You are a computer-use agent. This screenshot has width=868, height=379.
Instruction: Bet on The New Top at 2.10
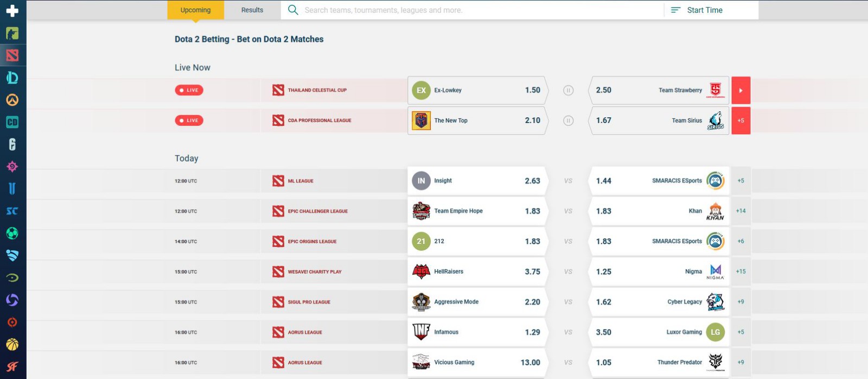pos(478,121)
